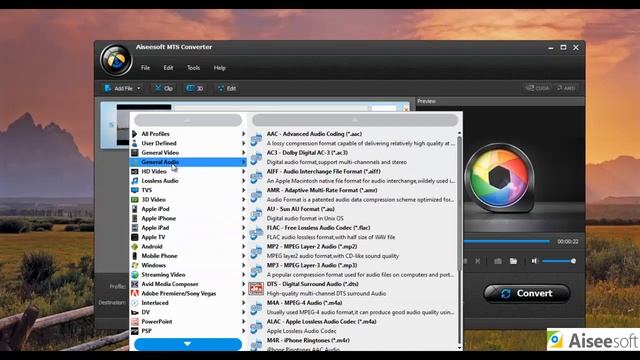Click the volume slider in the preview panel
Screen dimensions: 640x360
(559, 261)
